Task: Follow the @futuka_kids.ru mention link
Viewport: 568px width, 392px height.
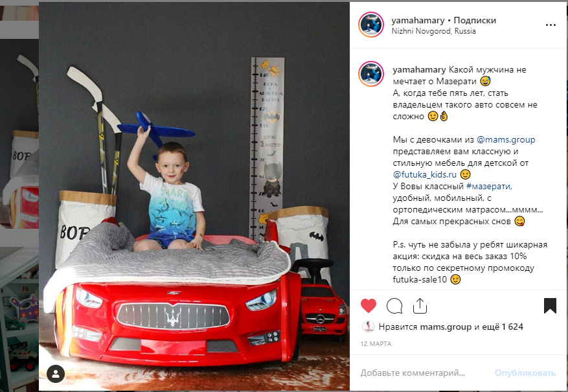Action: [425, 175]
